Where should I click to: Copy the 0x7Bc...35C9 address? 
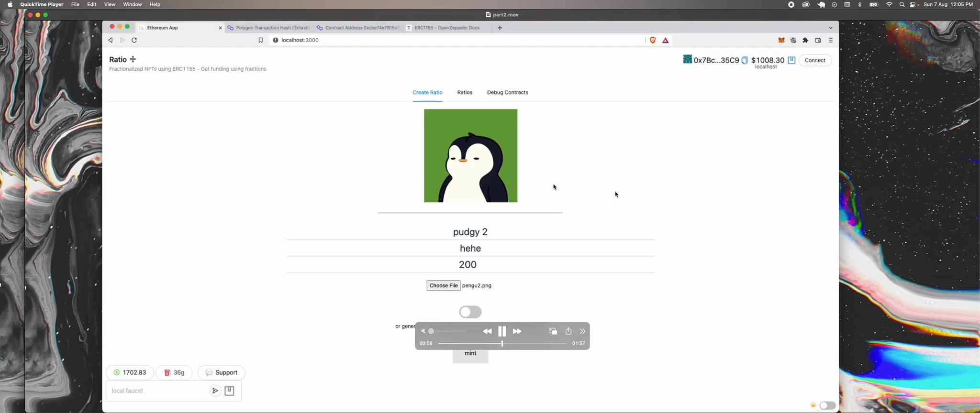(745, 60)
